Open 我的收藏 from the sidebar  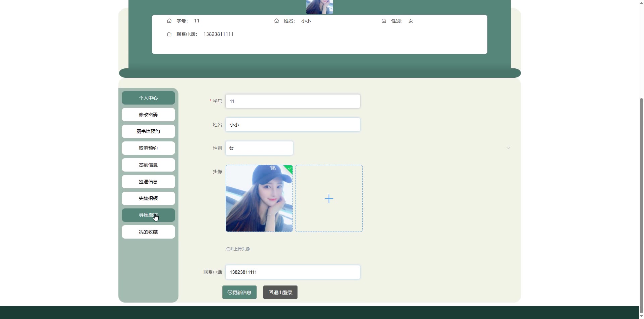148,232
